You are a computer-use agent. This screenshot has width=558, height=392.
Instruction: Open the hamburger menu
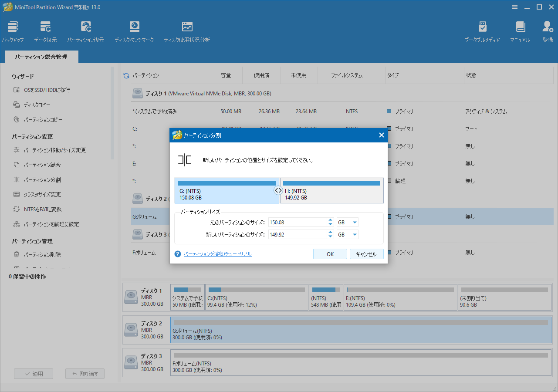pyautogui.click(x=515, y=7)
